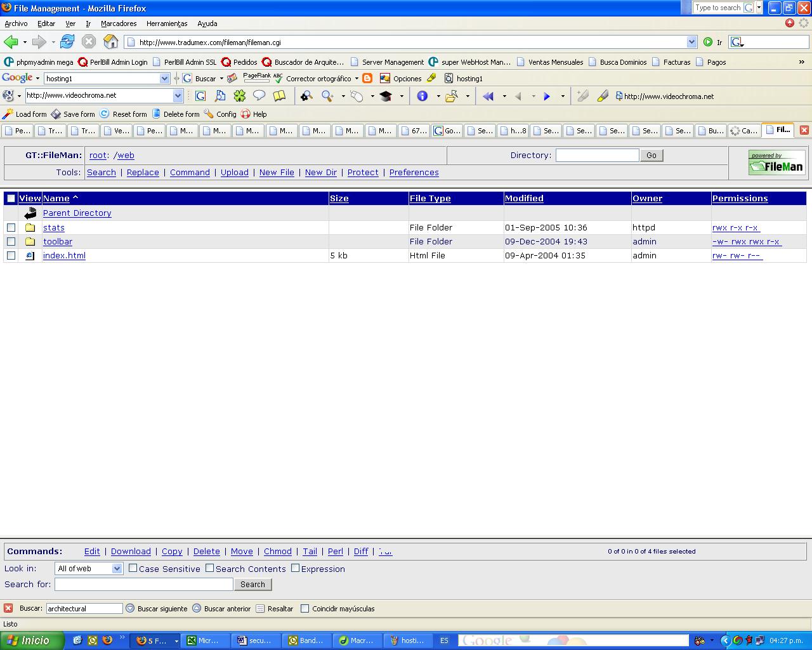The height and width of the screenshot is (650, 812).
Task: Click the blue forward triangle icon
Action: pos(547,96)
